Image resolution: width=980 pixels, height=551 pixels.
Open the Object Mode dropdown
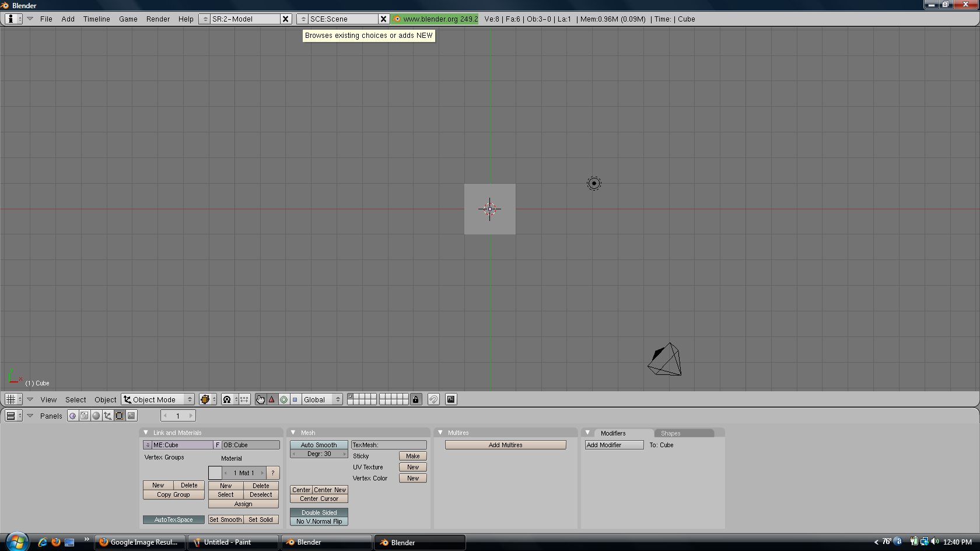point(157,399)
